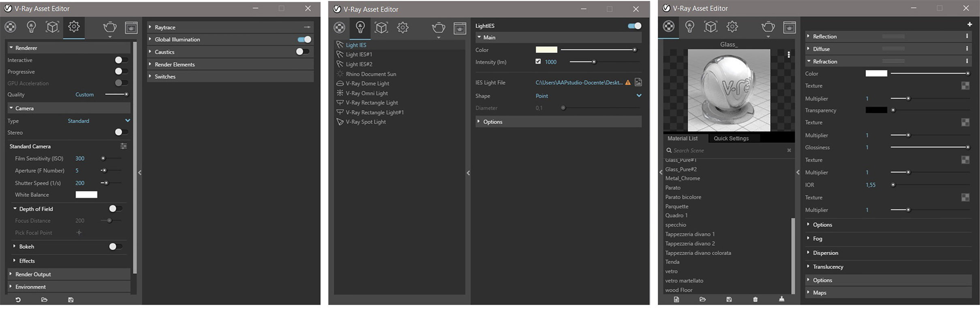Click the White Balance color swatch
The image size is (980, 311).
(86, 195)
